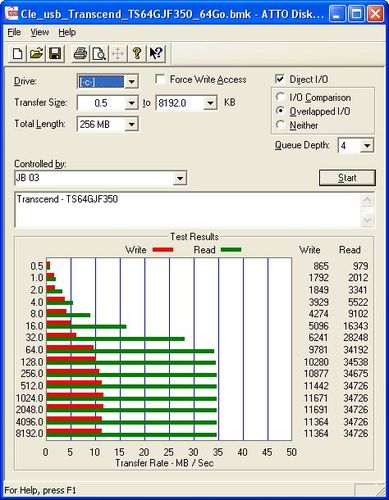Open Print Preview toolbar icon
This screenshot has height=500, width=389.
tap(99, 53)
